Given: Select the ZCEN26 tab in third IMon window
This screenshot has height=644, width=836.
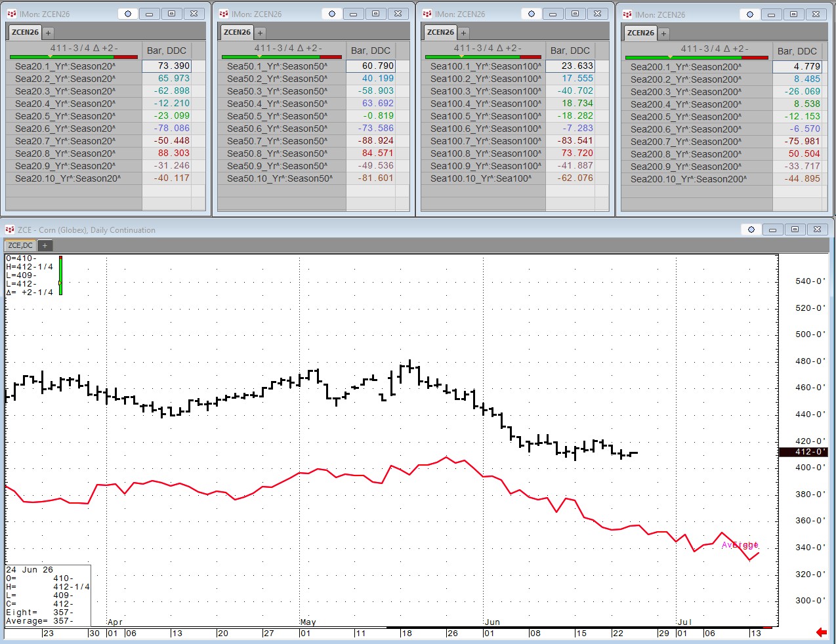Looking at the screenshot, I should (440, 32).
